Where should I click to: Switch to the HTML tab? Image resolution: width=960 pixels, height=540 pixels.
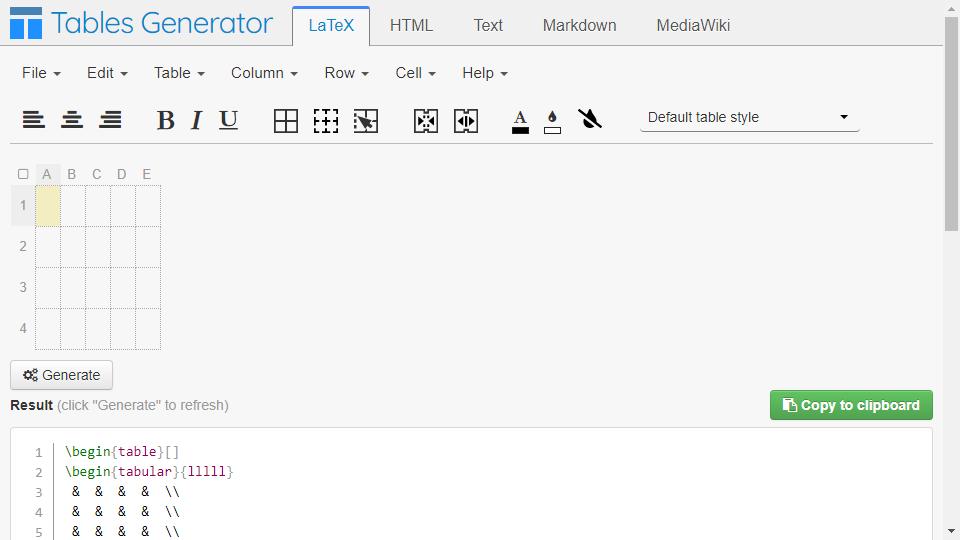pyautogui.click(x=411, y=25)
